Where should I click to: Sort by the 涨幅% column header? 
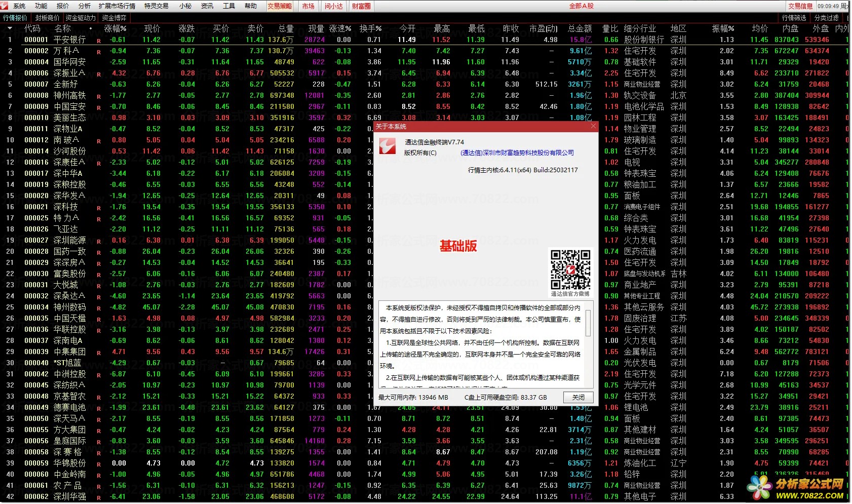[115, 28]
